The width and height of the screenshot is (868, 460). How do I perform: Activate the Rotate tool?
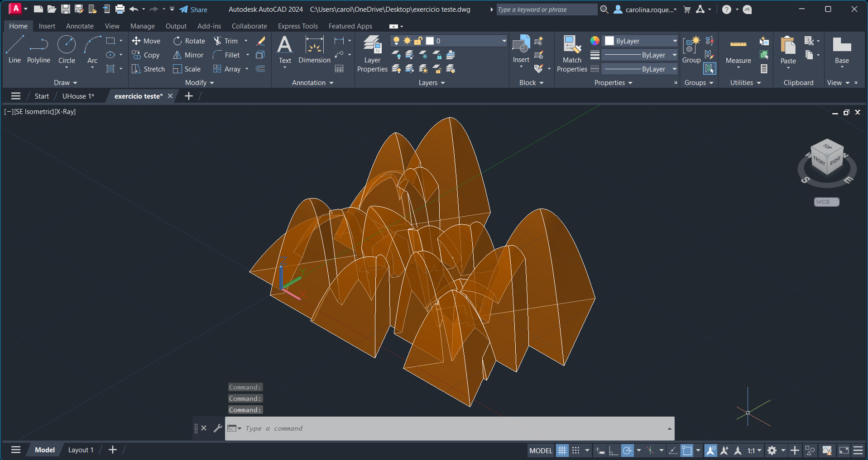pyautogui.click(x=189, y=41)
